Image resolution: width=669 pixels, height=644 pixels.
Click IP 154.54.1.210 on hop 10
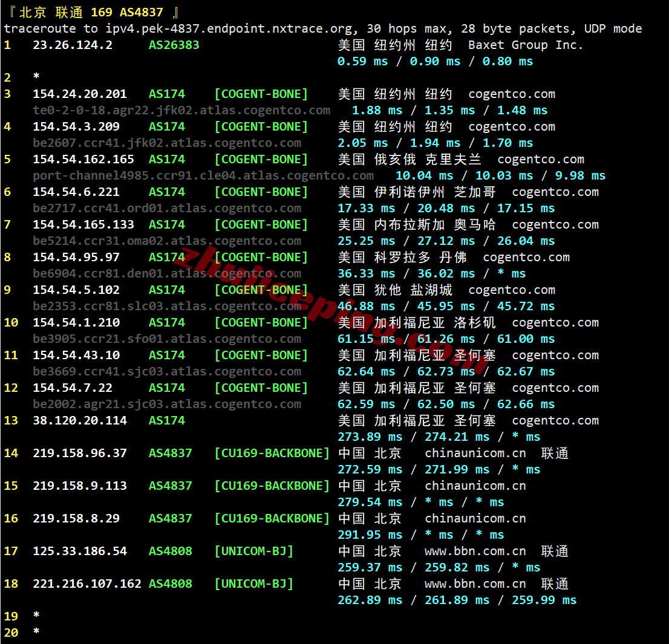pyautogui.click(x=76, y=322)
